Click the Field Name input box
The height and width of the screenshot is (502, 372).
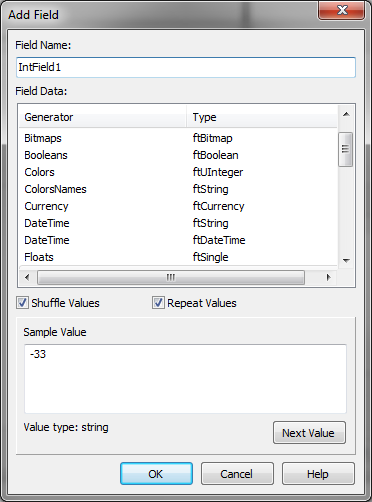tap(186, 67)
